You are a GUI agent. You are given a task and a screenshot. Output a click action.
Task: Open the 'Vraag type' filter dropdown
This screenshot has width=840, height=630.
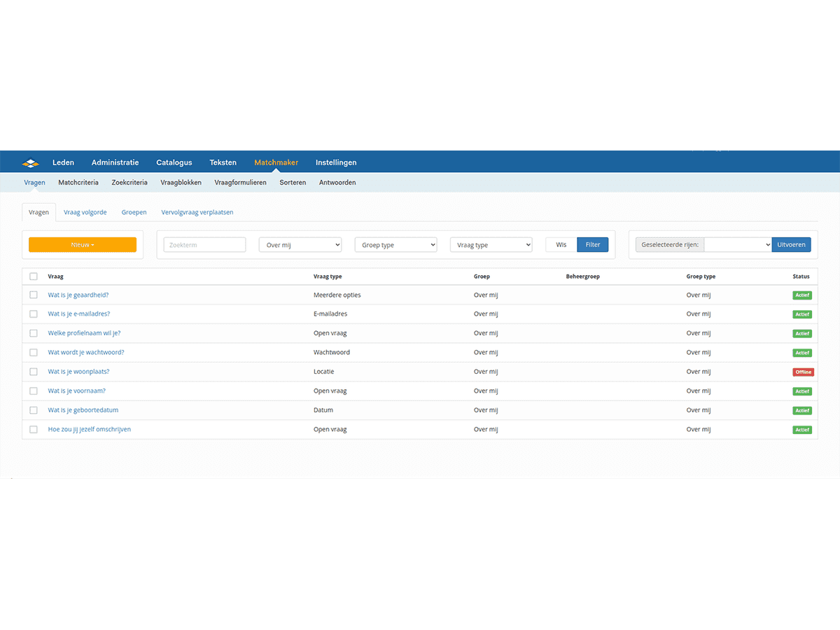491,245
